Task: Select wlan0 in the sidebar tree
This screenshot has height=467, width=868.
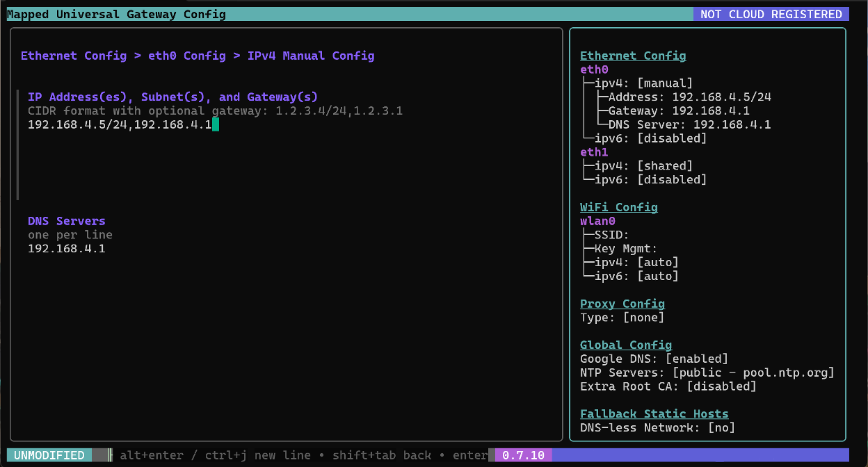Action: (x=597, y=221)
